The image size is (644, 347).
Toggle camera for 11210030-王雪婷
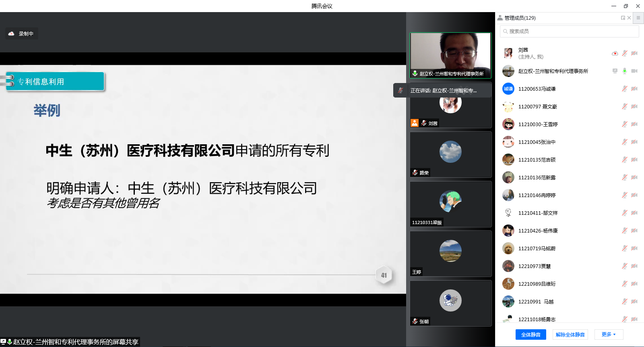coord(634,124)
